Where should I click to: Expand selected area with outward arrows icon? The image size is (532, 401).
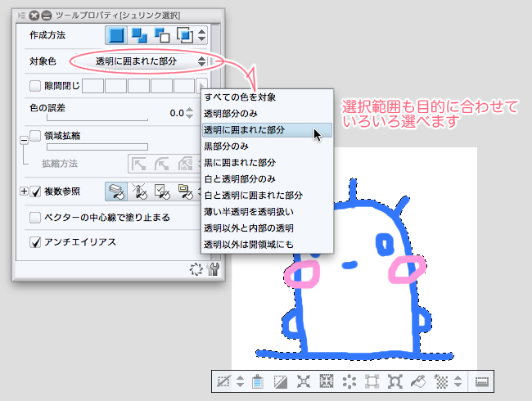pos(304,381)
